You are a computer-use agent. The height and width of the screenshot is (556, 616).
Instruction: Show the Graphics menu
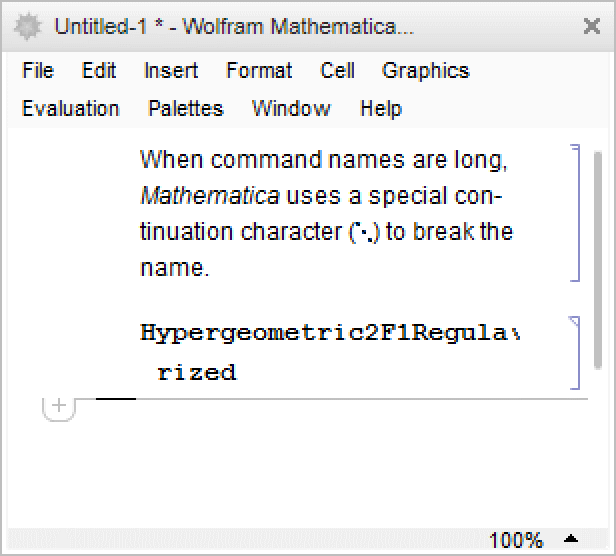click(x=425, y=71)
